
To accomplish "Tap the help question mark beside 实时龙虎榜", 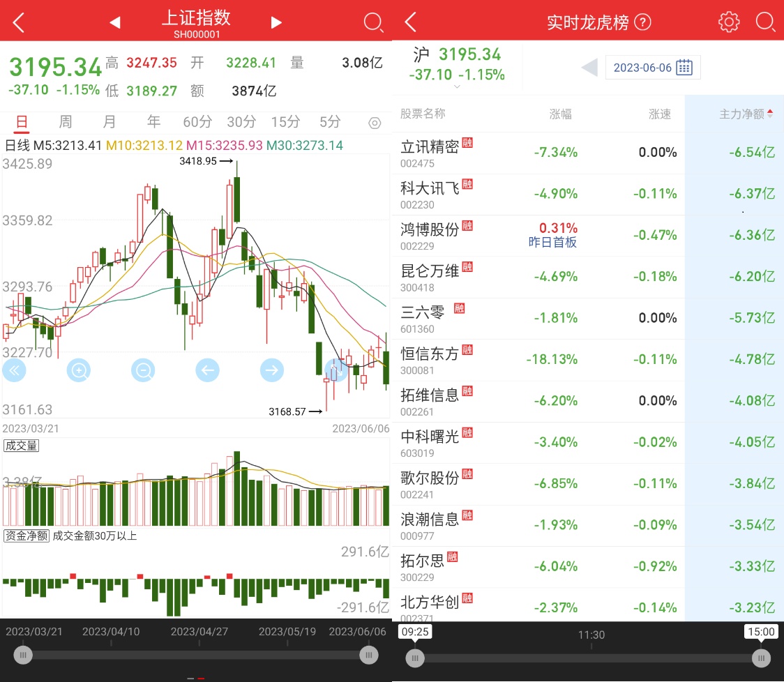I will coord(643,22).
